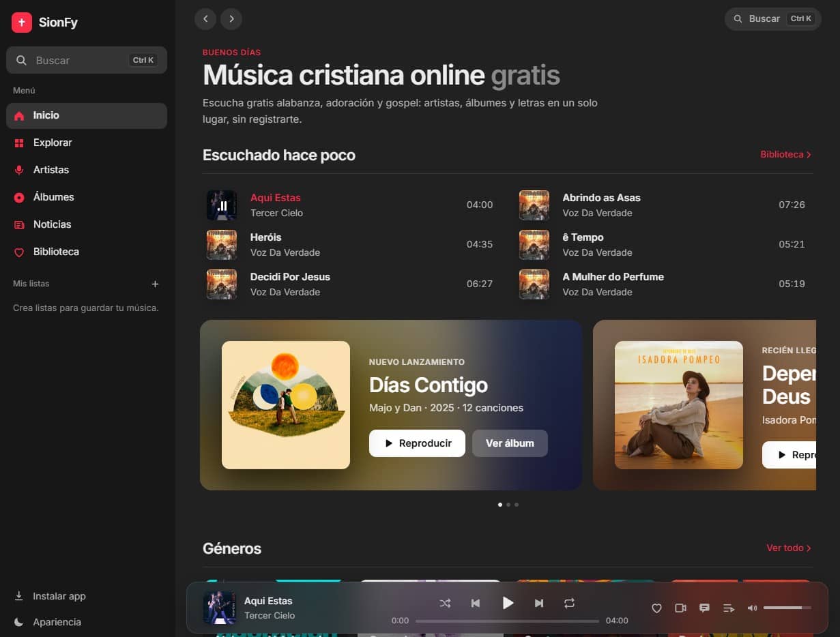Click Tercer Cielo under Aqui Estas in list
The height and width of the screenshot is (637, 840).
click(x=276, y=213)
